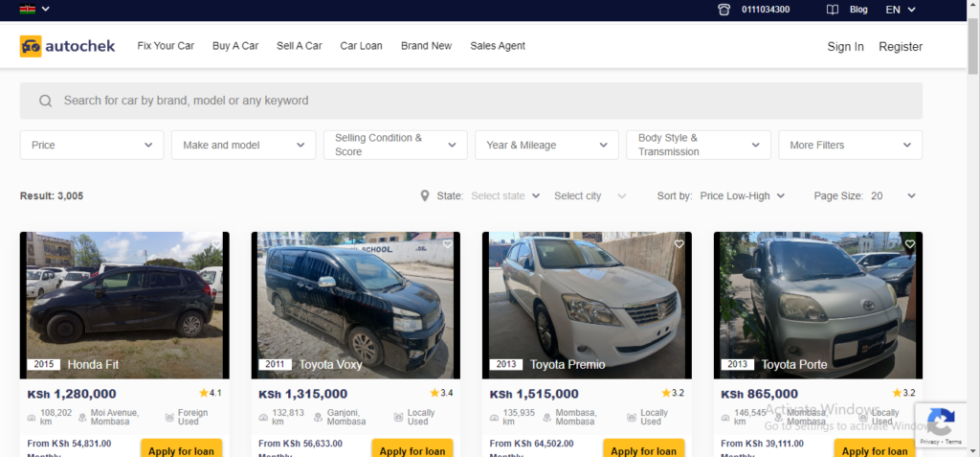The width and height of the screenshot is (980, 457).
Task: Click odometer icon beside 132,813 km
Action: tap(263, 418)
